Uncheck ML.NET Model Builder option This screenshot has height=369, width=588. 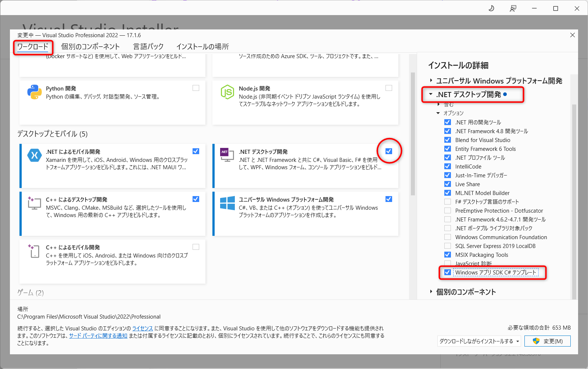pyautogui.click(x=448, y=193)
